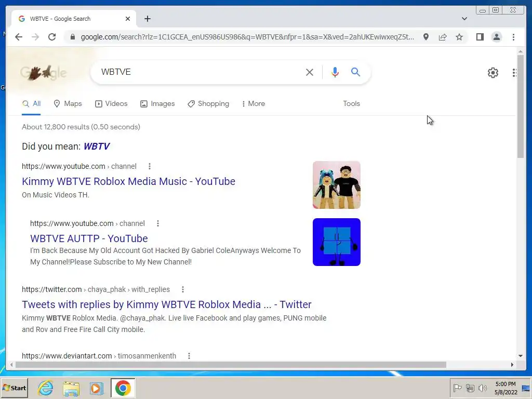This screenshot has height=399, width=532.
Task: Open options dots for WBTVE AUTTP result
Action: coord(158,223)
